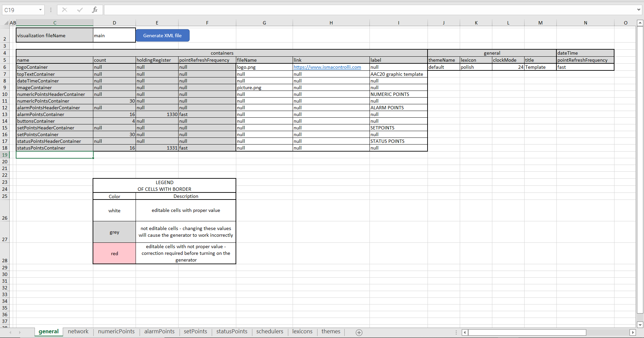Image resolution: width=644 pixels, height=338 pixels.
Task: Switch to the network sheet tab
Action: point(78,332)
